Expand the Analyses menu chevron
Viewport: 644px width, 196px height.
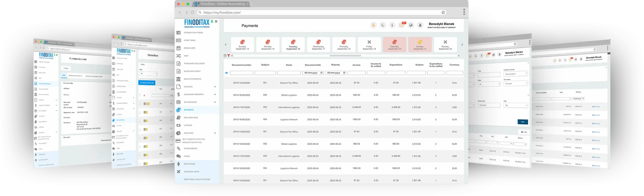click(215, 133)
